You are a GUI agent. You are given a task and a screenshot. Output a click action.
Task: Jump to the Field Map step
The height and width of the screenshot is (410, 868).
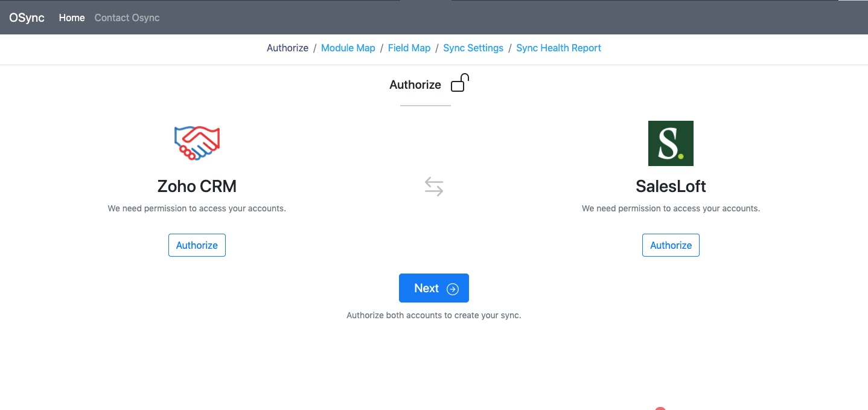409,48
